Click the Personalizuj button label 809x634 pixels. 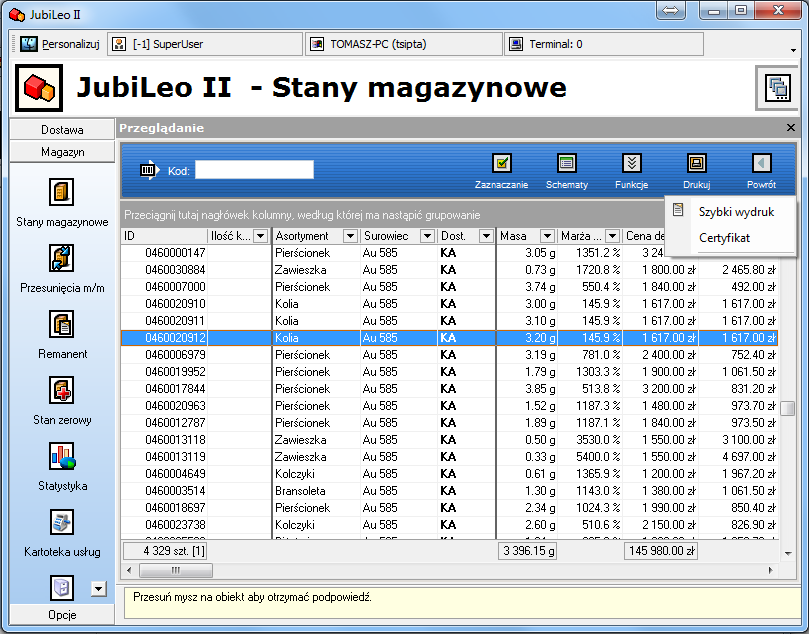(x=71, y=44)
